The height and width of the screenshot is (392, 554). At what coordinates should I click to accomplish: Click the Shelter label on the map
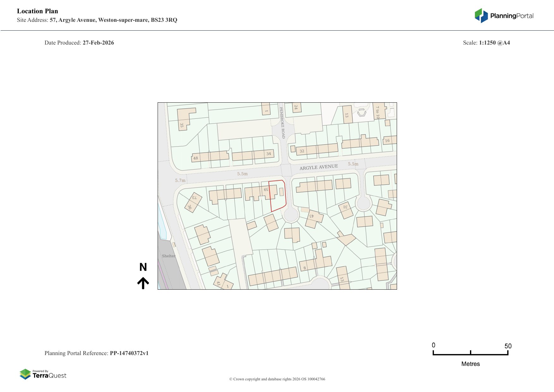[168, 256]
